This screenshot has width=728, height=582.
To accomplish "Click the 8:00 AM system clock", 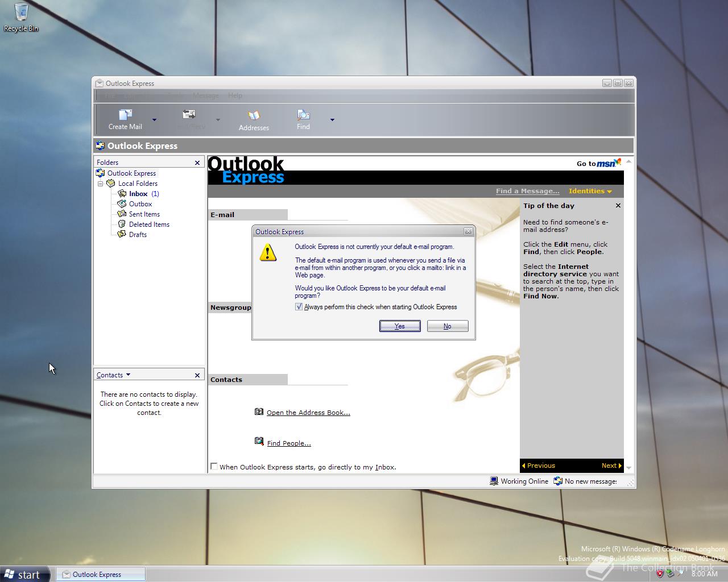I will tap(704, 573).
